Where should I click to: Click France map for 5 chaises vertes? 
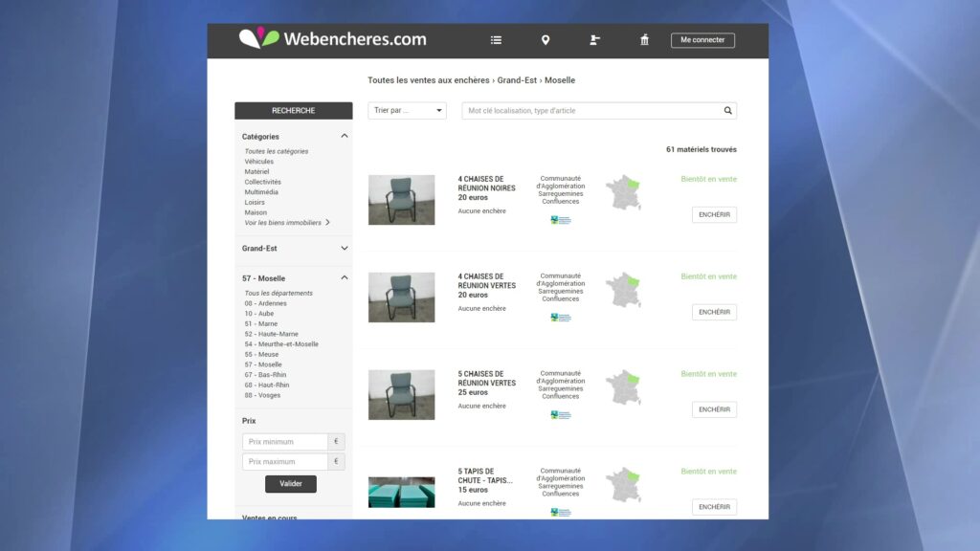tap(623, 387)
